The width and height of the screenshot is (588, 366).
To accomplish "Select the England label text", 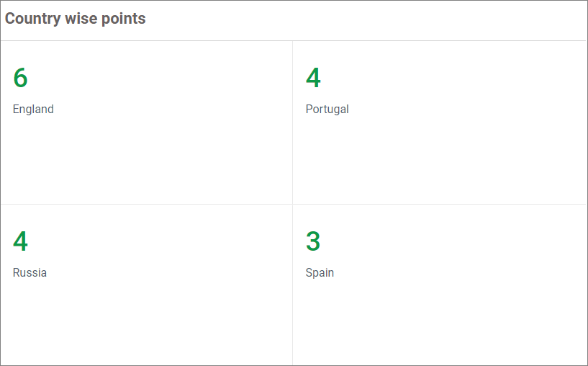I will click(x=33, y=110).
